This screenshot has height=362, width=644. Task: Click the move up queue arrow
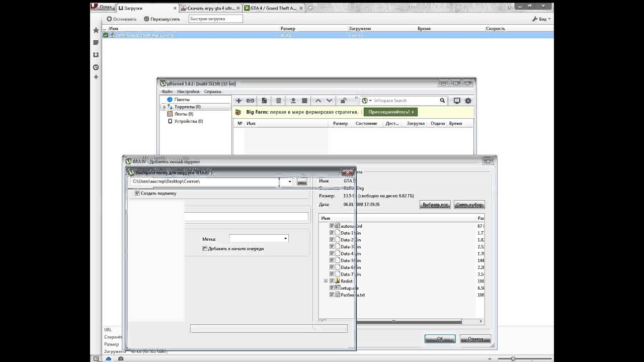point(318,101)
